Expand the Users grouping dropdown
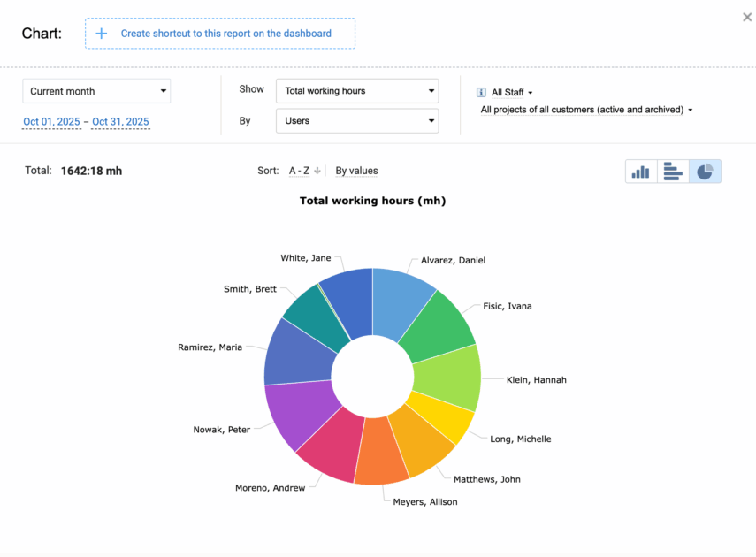The image size is (756, 557). pos(356,121)
